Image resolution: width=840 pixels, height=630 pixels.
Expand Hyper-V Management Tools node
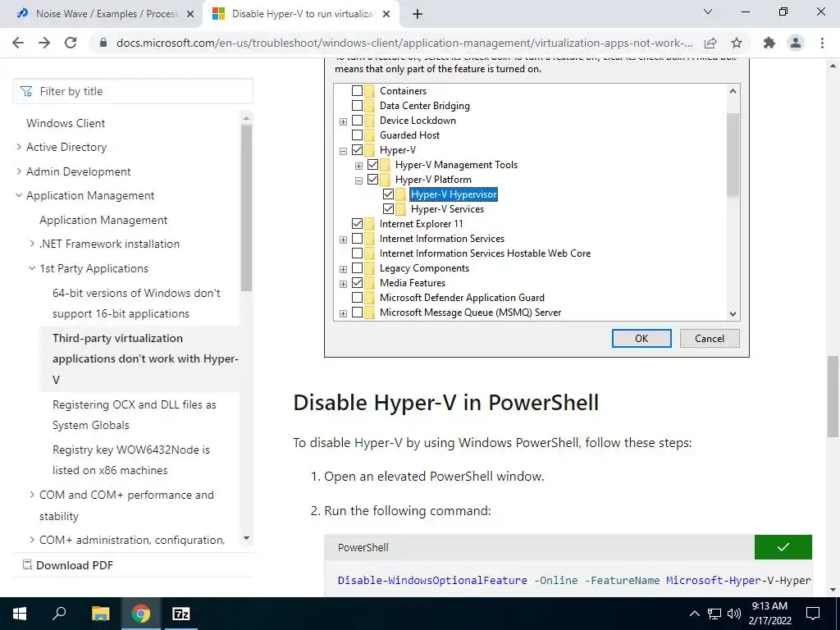coord(359,166)
